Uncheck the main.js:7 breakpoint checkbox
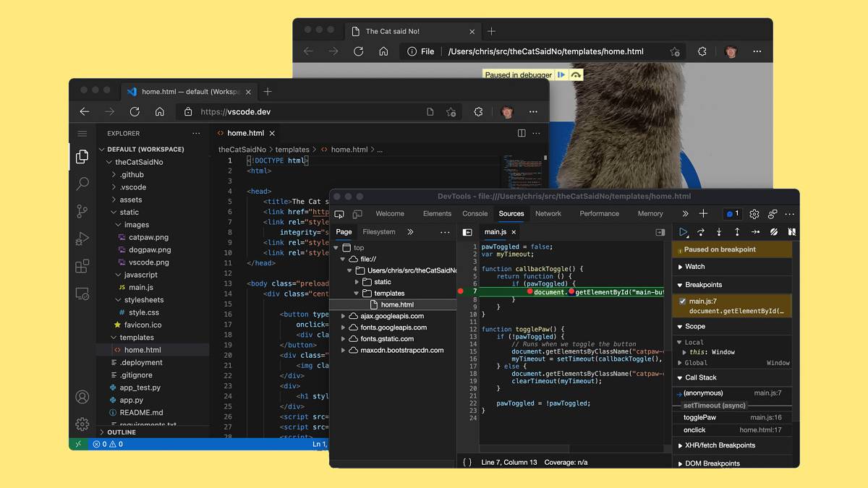This screenshot has height=488, width=868. pos(682,301)
